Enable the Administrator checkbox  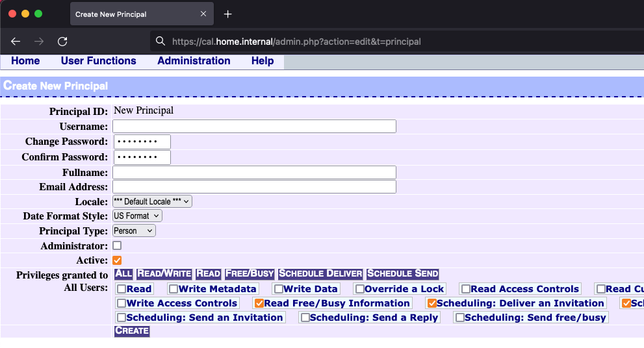coord(117,246)
